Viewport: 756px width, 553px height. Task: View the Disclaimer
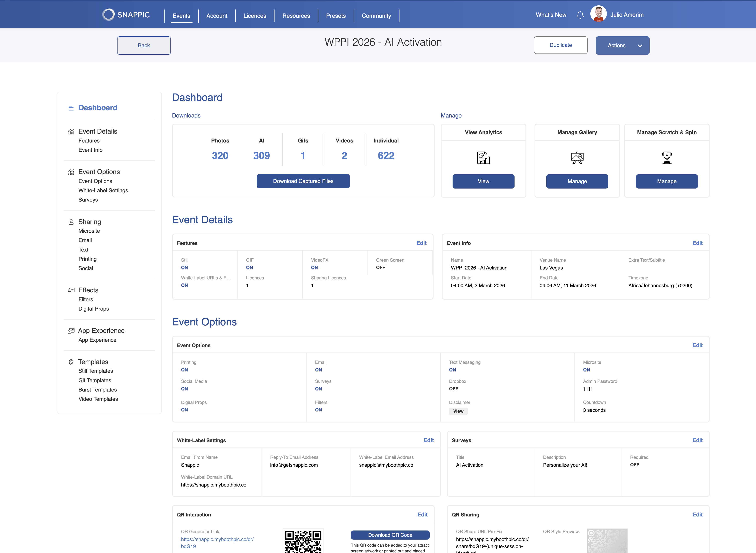[x=458, y=411]
